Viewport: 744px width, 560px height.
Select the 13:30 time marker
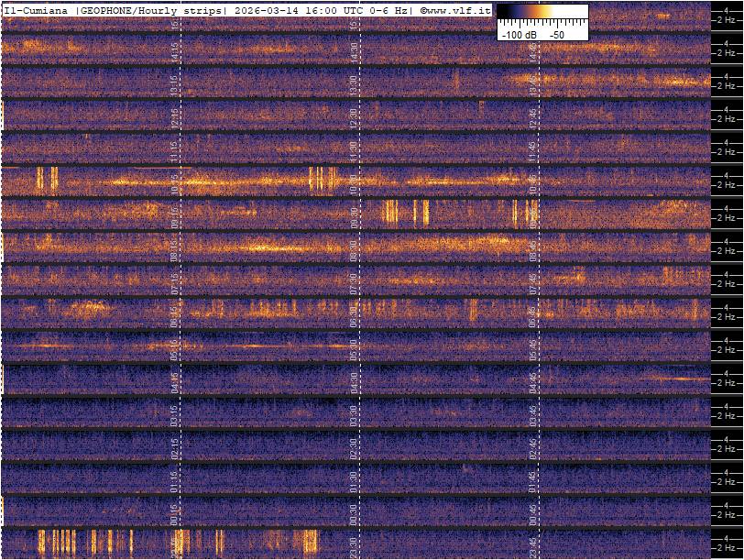tap(354, 84)
